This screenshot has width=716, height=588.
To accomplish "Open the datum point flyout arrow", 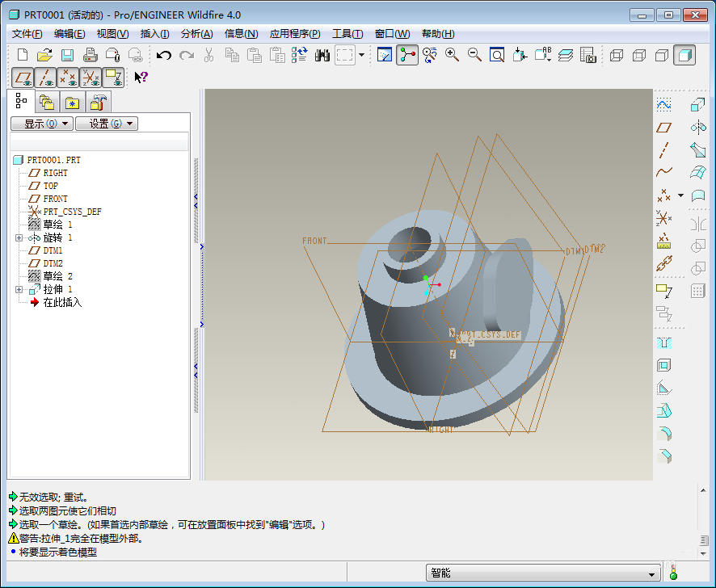I will tap(680, 195).
